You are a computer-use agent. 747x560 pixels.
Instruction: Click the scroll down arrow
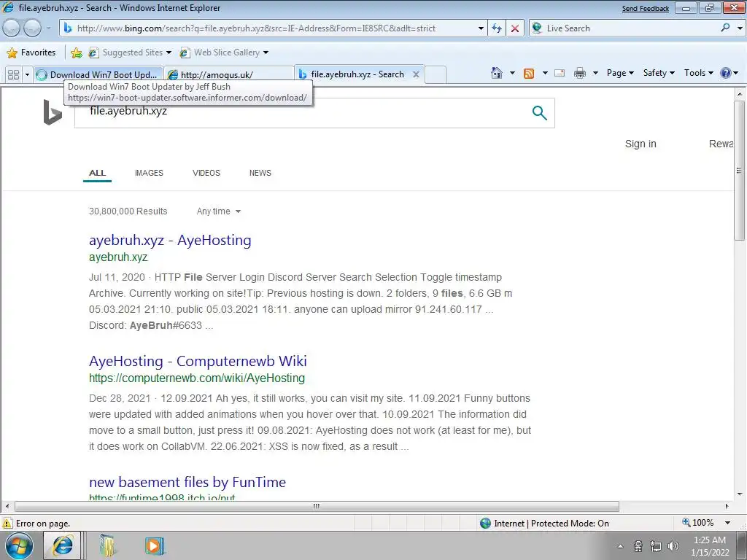739,494
